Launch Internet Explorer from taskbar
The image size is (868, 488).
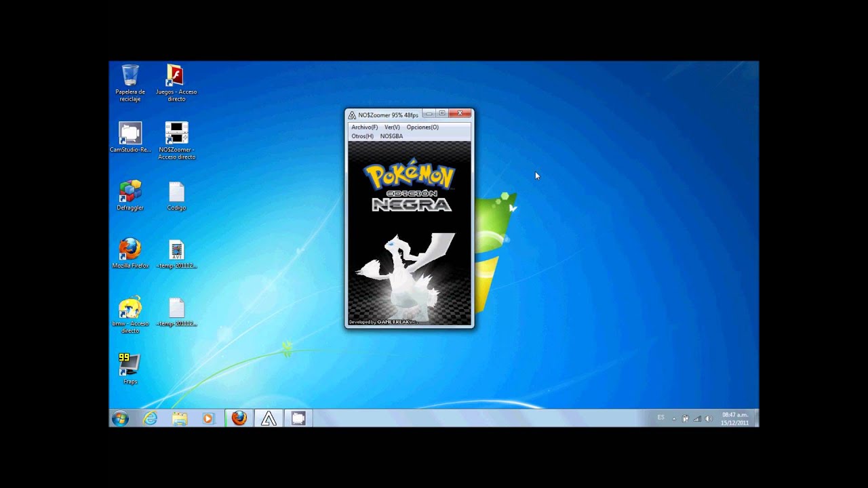[151, 418]
